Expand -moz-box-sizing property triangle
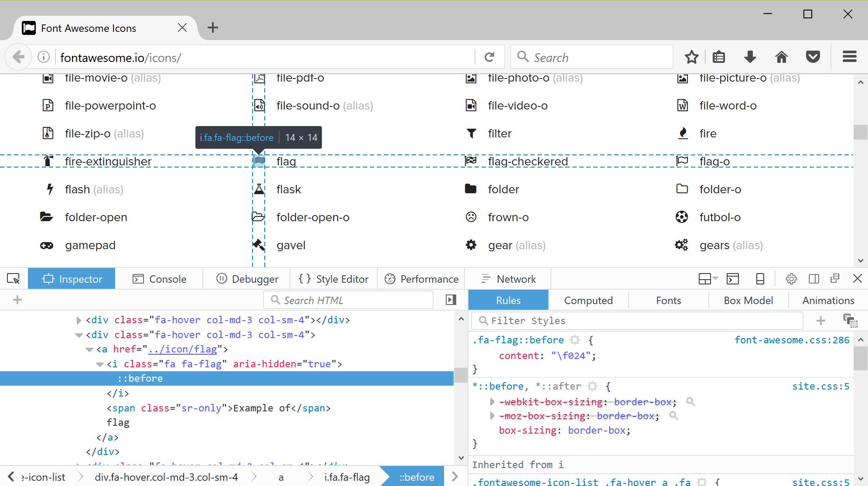Viewport: 868px width, 486px height. pos(492,416)
